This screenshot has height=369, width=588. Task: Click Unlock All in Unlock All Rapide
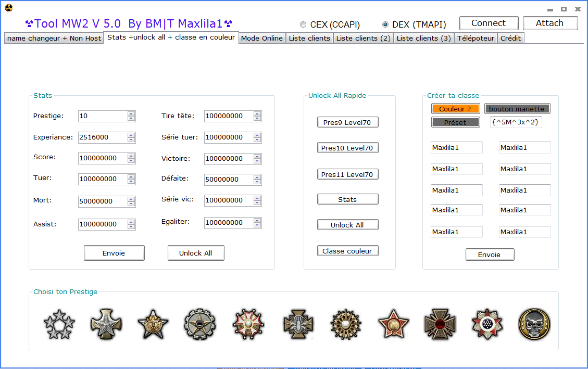[347, 225]
